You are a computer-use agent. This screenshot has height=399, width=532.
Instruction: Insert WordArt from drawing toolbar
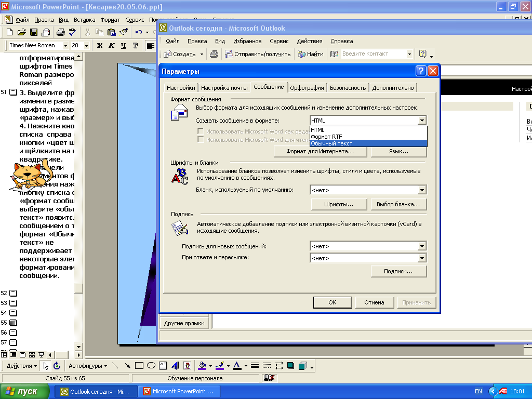175,365
